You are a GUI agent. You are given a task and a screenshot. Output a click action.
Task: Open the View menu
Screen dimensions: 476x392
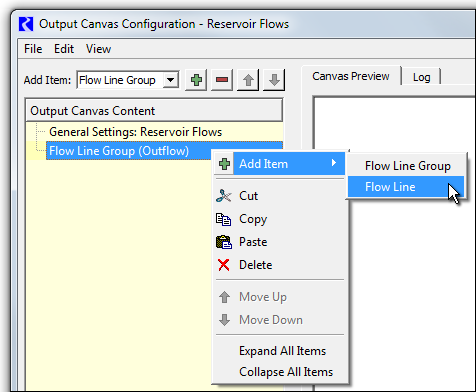coord(98,49)
